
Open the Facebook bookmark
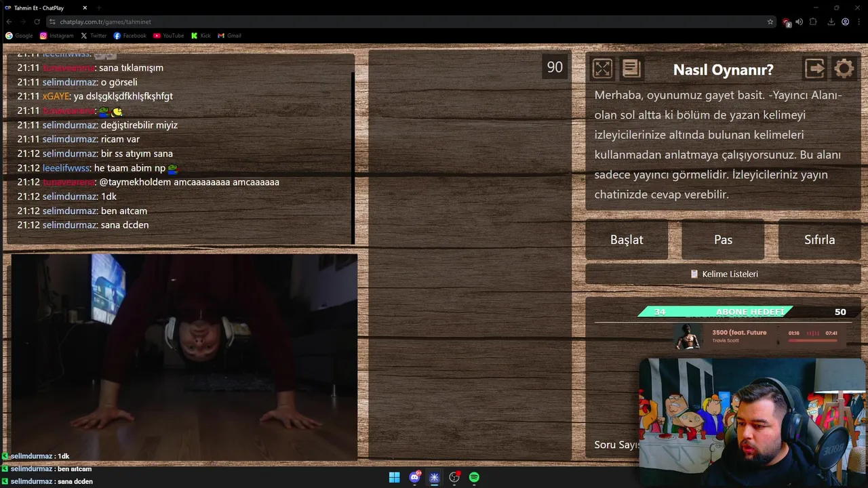(x=130, y=35)
